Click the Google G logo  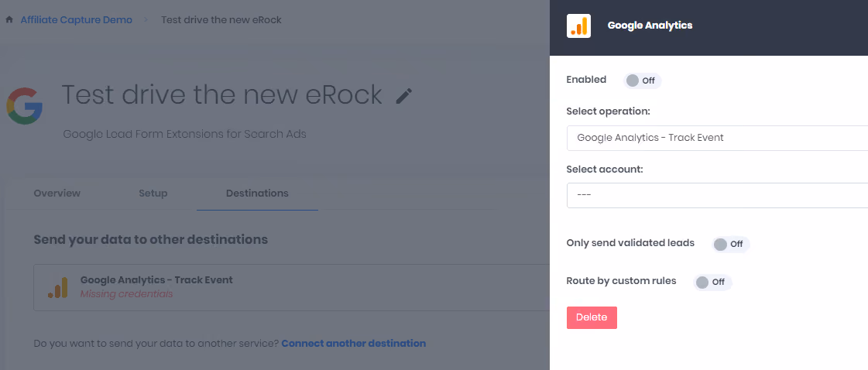tap(24, 105)
